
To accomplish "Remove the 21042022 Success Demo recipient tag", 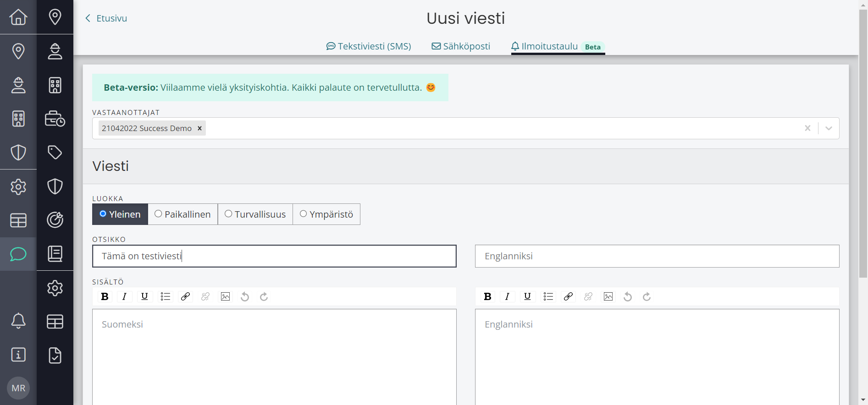I will click(199, 128).
